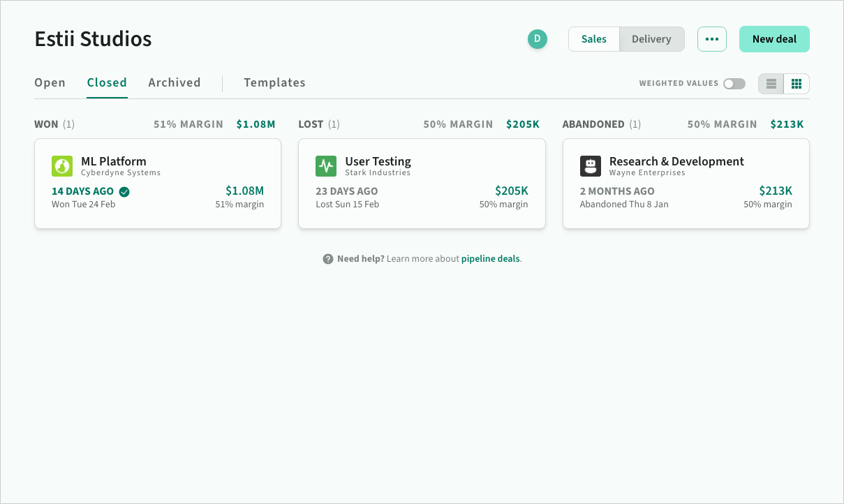Screen dimensions: 844x504
Task: Select the Closed tab
Action: coord(107,82)
